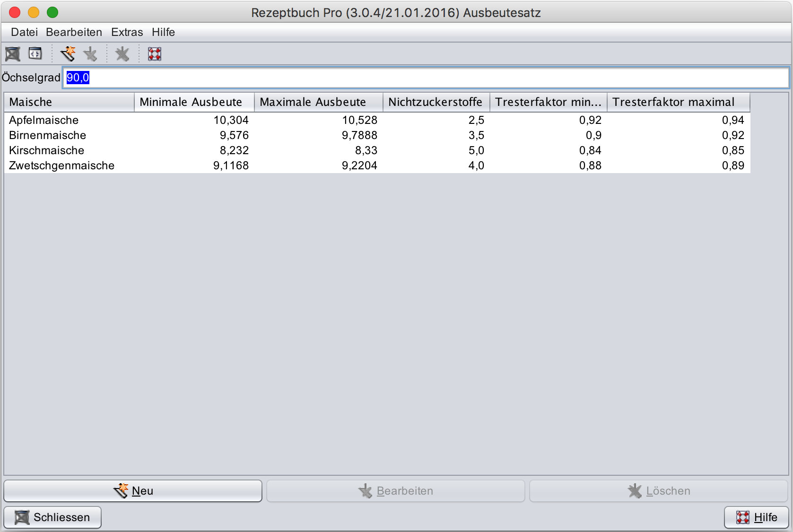This screenshot has height=532, width=793.
Task: Sort by the Maische column header
Action: [x=69, y=102]
